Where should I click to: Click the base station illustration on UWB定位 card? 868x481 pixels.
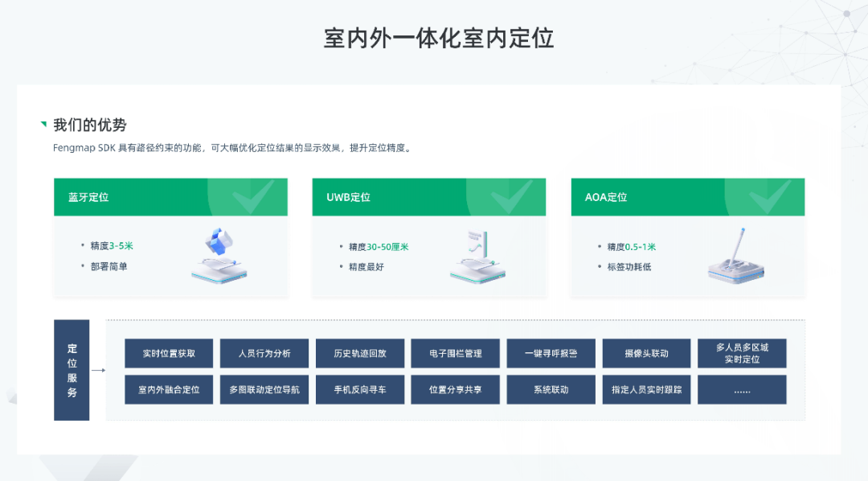pos(476,257)
